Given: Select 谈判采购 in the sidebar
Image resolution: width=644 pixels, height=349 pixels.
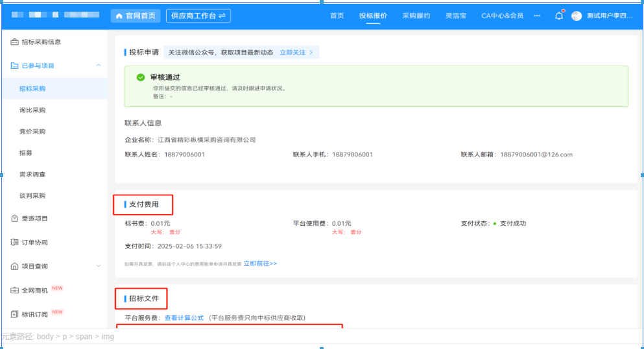Looking at the screenshot, I should click(32, 195).
